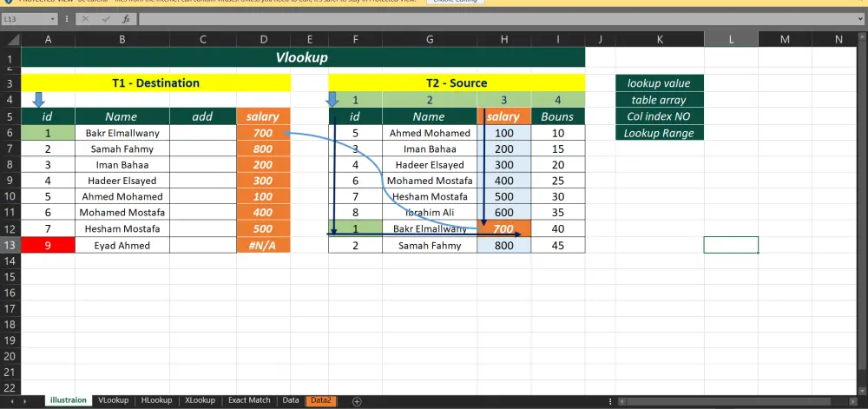Viewport: 868px width, 409px height.
Task: Select the Bouns header cell
Action: click(x=558, y=116)
